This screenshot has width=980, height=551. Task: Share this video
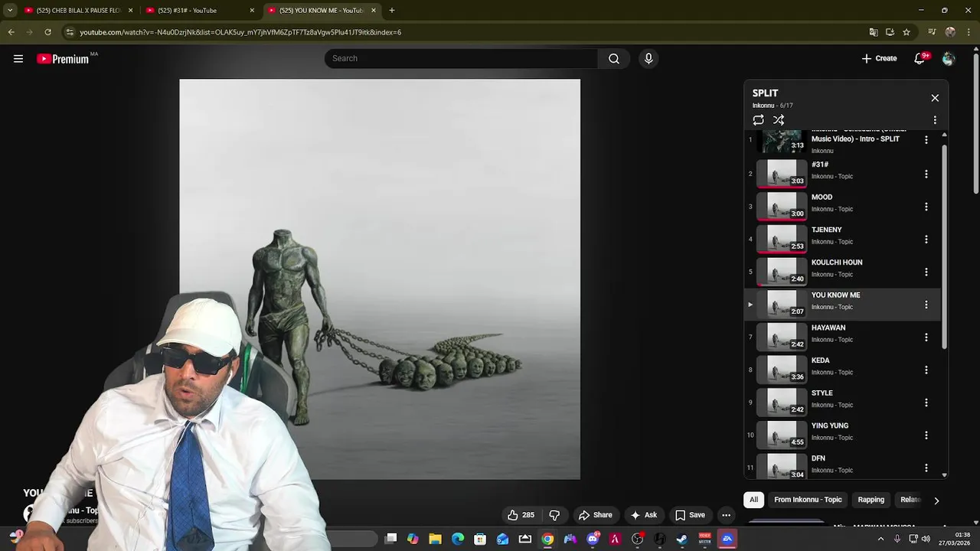[x=596, y=515]
